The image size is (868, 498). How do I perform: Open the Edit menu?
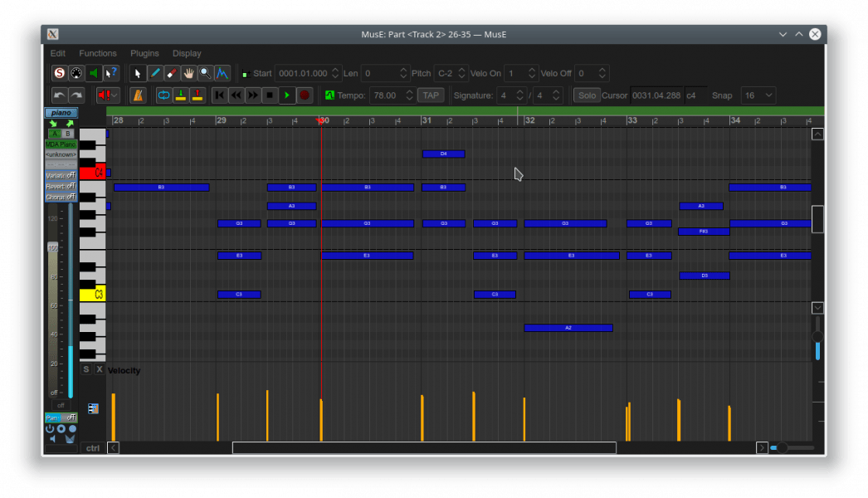click(x=57, y=53)
